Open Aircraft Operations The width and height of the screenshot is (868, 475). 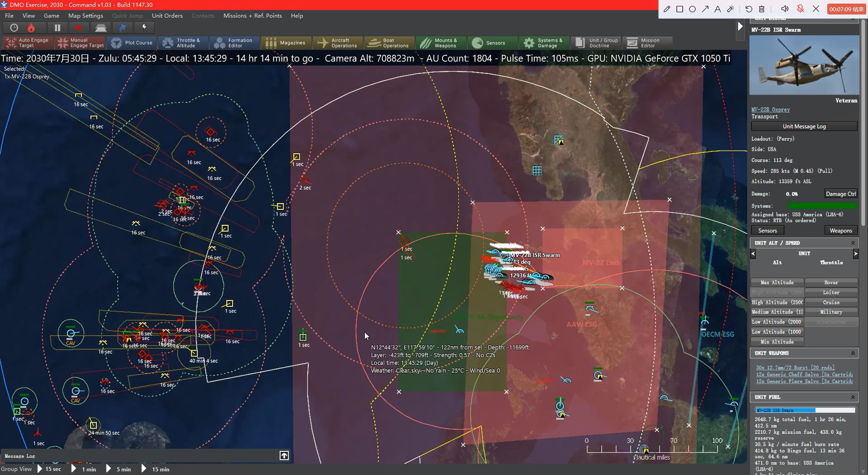pyautogui.click(x=338, y=43)
